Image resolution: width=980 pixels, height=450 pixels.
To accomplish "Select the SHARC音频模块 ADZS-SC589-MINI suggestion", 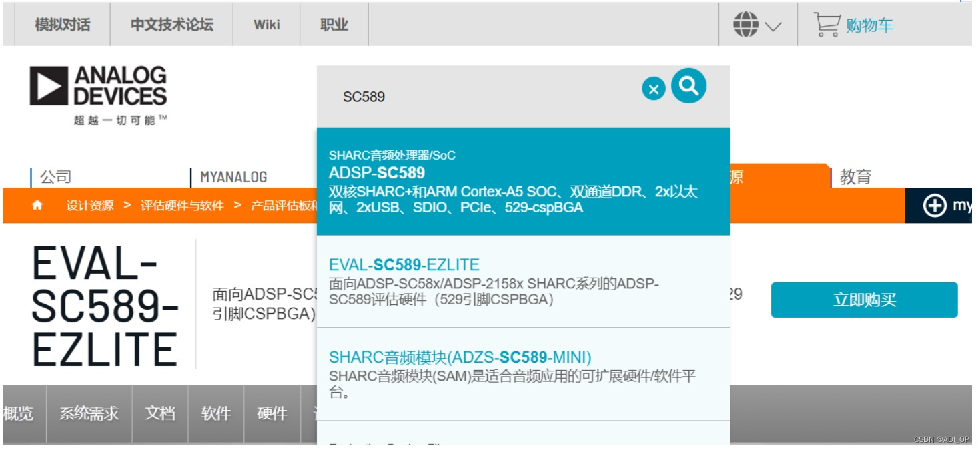I will tap(523, 375).
